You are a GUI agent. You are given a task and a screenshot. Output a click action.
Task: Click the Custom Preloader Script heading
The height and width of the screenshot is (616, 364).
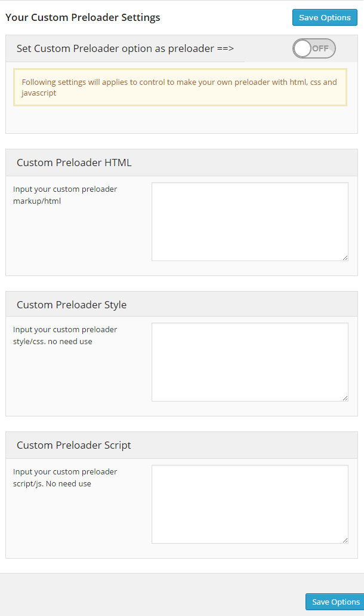[x=73, y=445]
